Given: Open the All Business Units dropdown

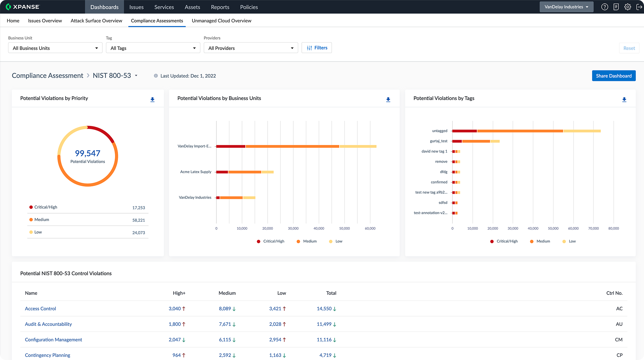Looking at the screenshot, I should point(55,48).
